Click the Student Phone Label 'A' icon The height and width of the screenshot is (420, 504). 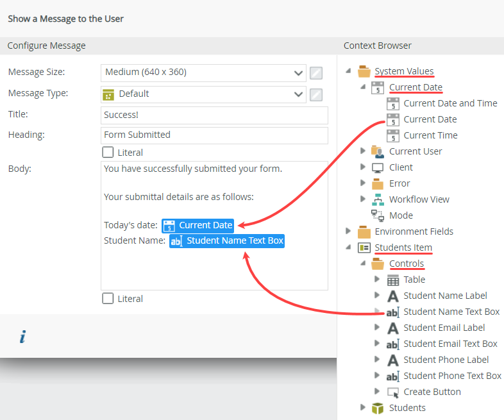click(x=393, y=360)
